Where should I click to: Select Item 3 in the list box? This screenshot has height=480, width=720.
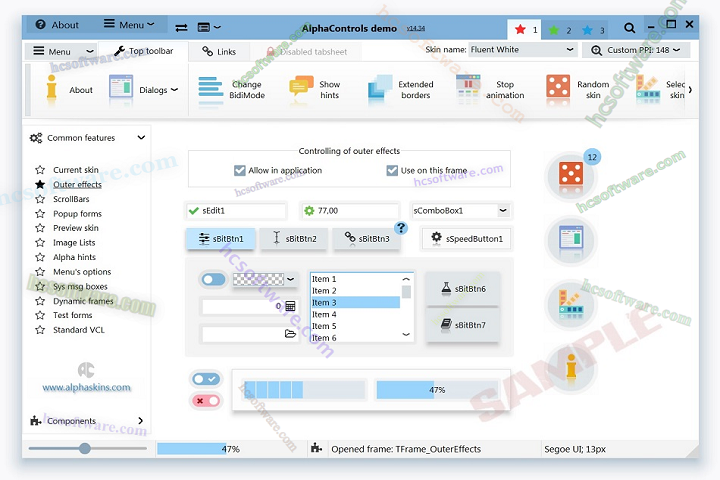point(355,302)
